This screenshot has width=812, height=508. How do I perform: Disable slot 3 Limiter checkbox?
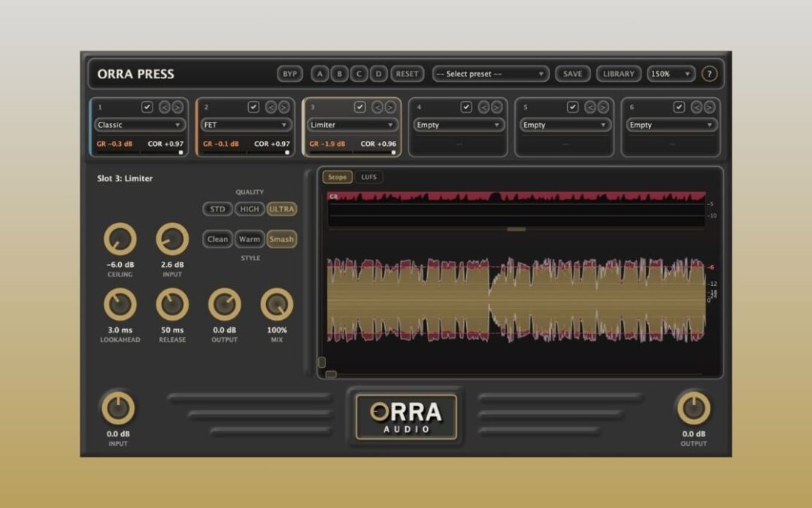(x=360, y=107)
